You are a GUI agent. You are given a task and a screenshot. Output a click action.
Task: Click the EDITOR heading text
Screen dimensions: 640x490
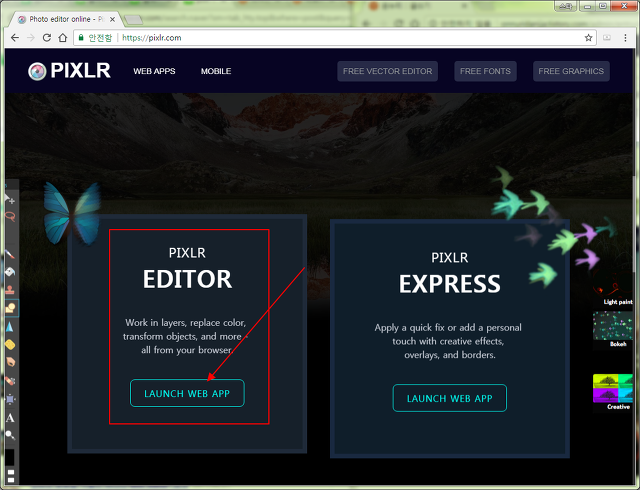pyautogui.click(x=187, y=279)
